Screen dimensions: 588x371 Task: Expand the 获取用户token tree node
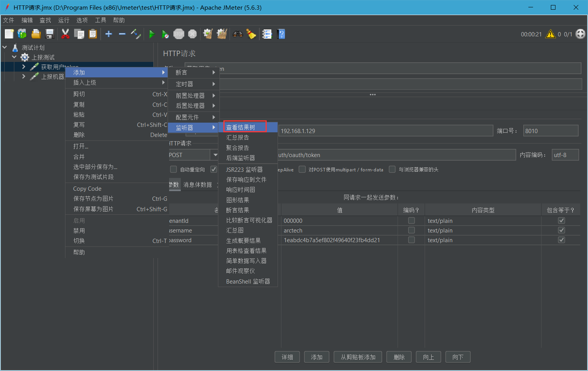point(24,67)
